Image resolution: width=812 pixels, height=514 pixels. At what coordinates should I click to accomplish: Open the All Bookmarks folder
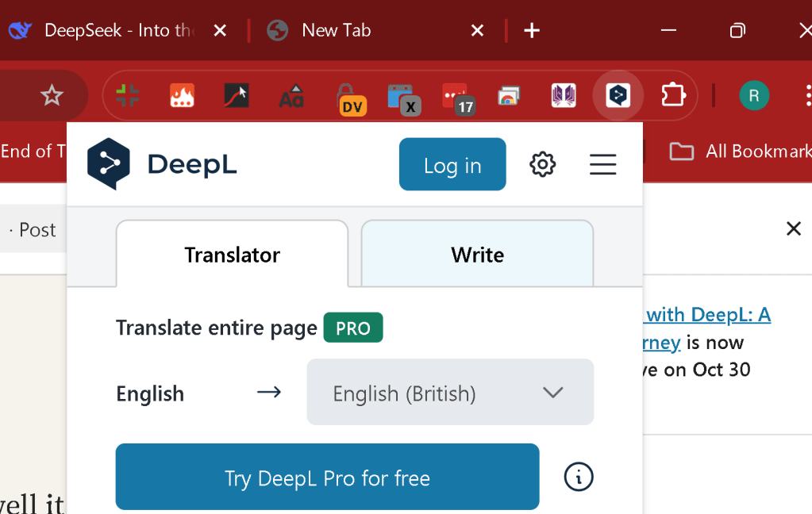click(741, 152)
